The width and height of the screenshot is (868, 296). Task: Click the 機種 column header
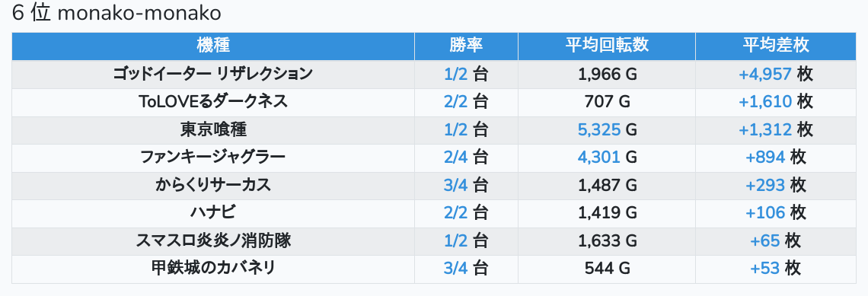213,46
